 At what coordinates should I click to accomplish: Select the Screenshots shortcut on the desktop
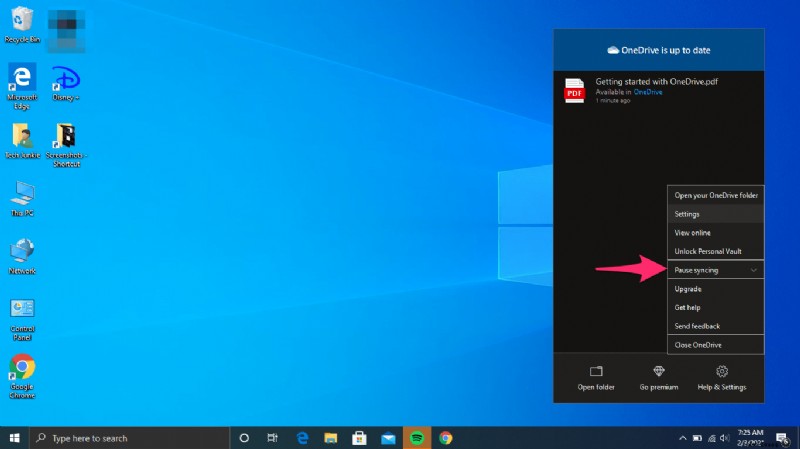[66, 145]
